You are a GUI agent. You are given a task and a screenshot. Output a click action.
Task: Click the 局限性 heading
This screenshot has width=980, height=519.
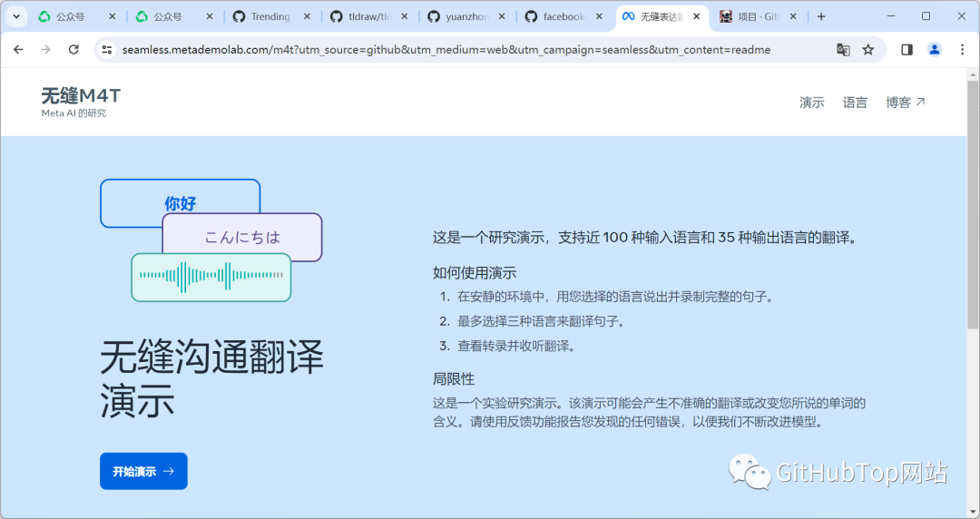454,379
